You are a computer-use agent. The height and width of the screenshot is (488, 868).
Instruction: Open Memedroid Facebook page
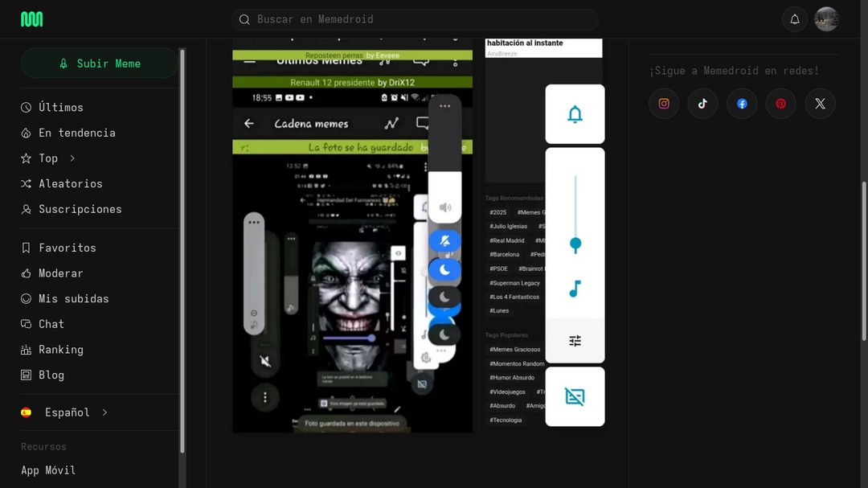742,104
